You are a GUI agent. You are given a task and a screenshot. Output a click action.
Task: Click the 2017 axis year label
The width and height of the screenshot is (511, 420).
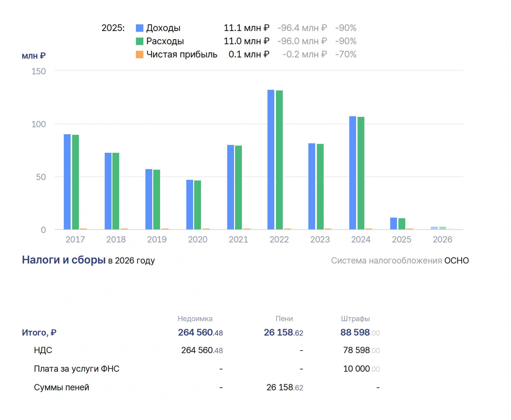point(75,239)
